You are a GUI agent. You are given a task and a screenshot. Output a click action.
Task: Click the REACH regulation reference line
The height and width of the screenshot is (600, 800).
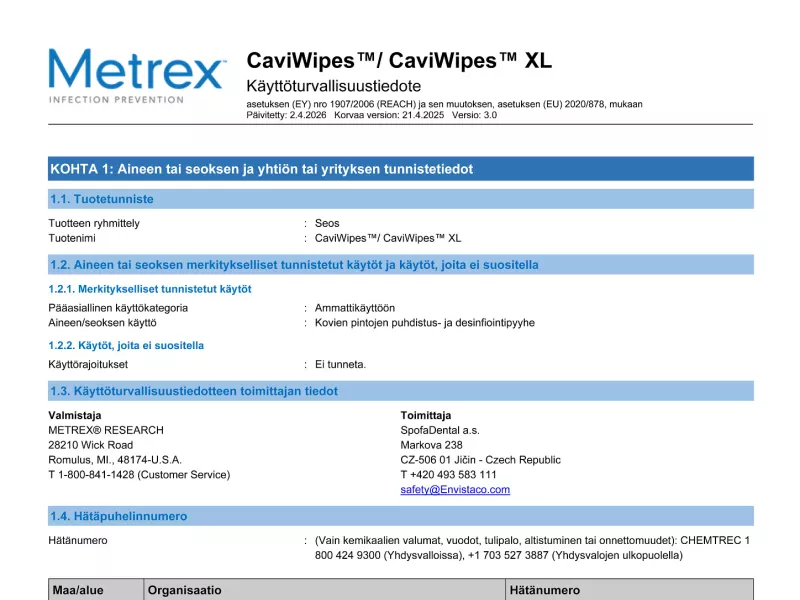coord(444,104)
